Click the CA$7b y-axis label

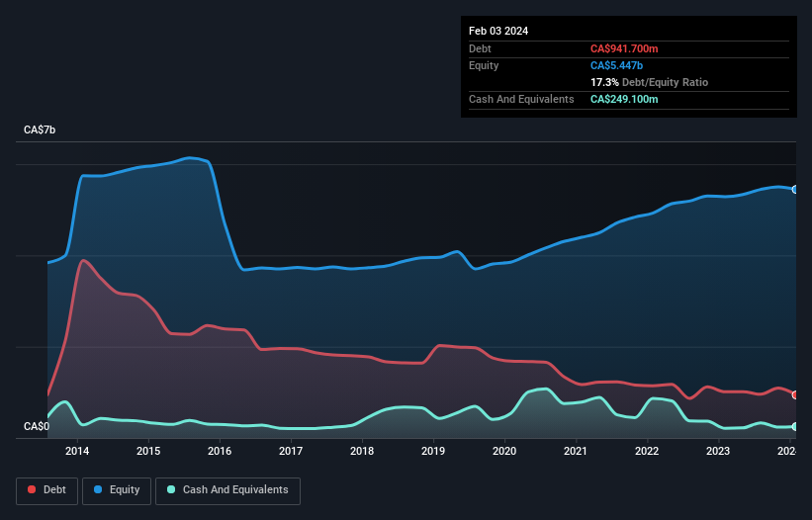click(x=40, y=130)
